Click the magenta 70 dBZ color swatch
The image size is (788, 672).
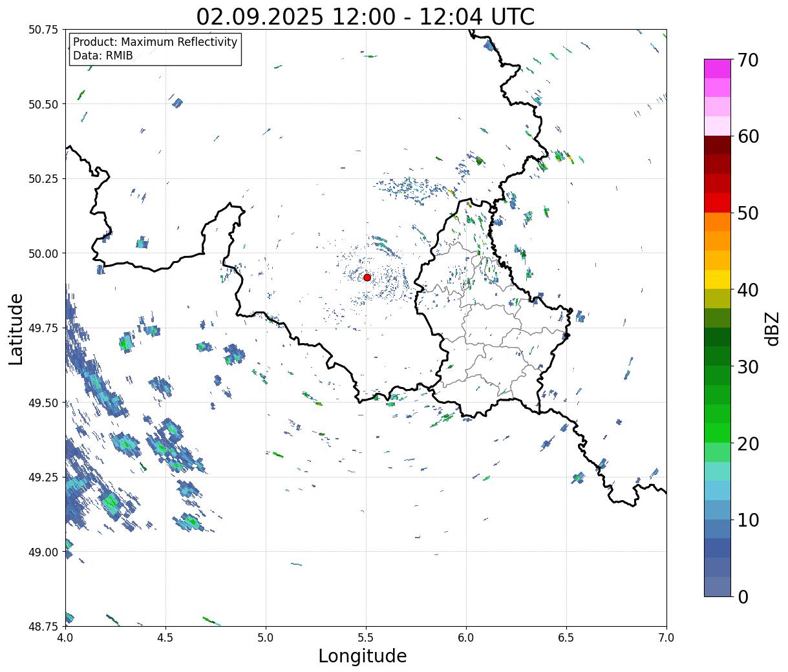click(x=717, y=68)
